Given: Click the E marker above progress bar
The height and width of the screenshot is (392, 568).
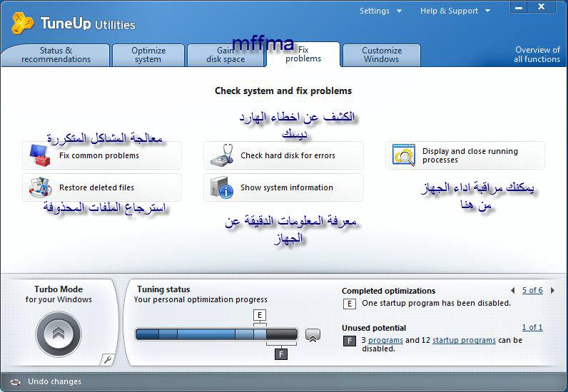Looking at the screenshot, I should coord(260,315).
